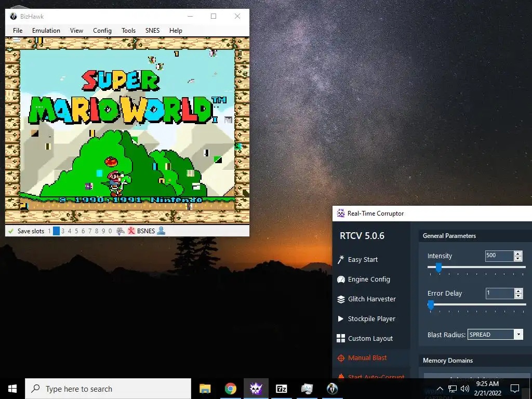Select save slot 5
This screenshot has width=532, height=399.
point(76,231)
